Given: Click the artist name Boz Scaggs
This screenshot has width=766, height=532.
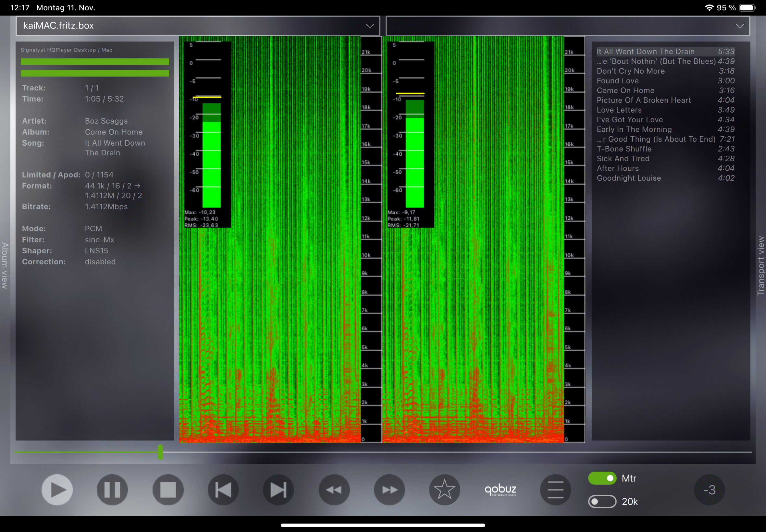Looking at the screenshot, I should [106, 121].
